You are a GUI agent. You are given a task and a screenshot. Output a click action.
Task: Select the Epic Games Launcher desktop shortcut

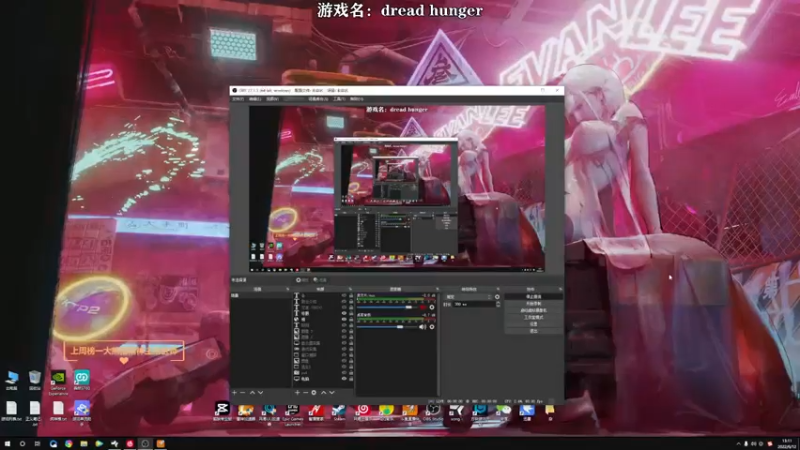(292, 414)
